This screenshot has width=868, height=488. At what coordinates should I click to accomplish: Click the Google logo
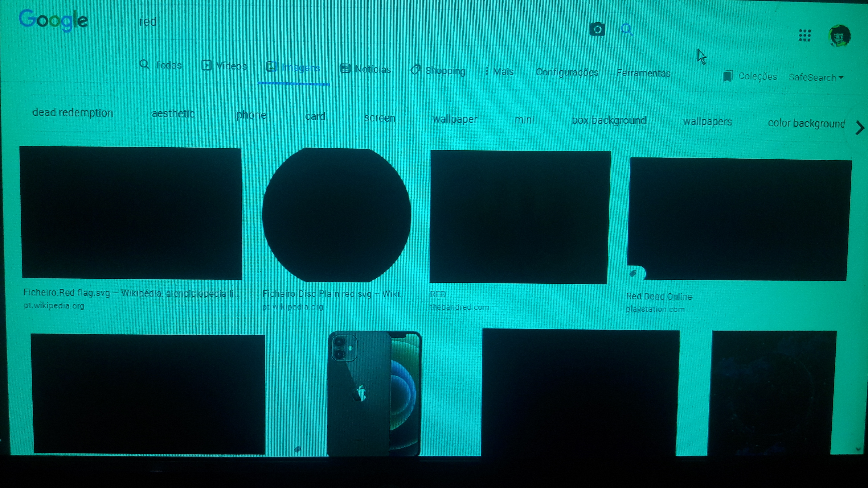click(x=53, y=20)
